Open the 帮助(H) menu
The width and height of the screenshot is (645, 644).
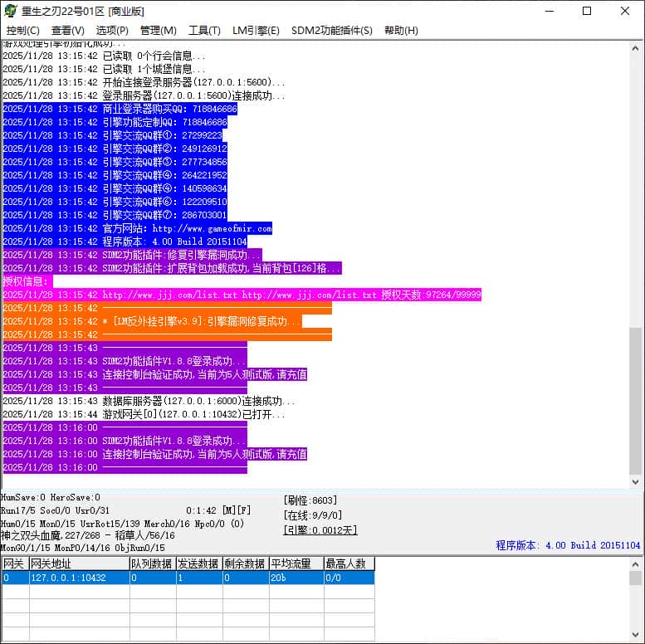(x=401, y=31)
